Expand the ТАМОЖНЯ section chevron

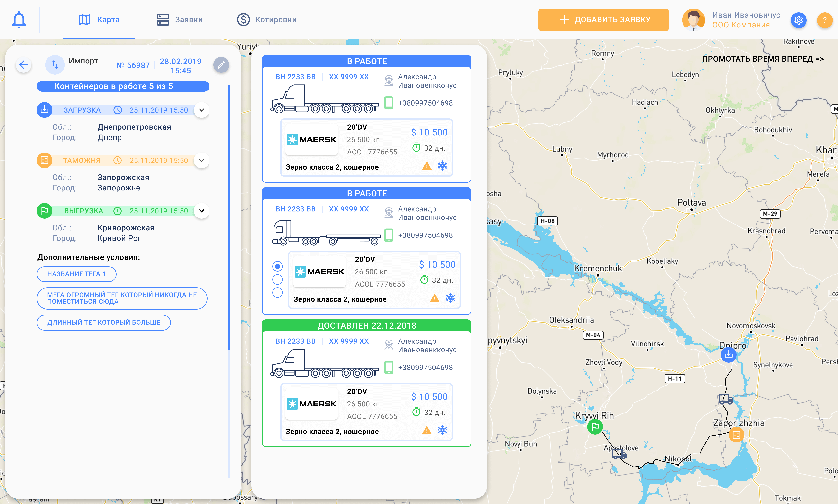point(201,160)
